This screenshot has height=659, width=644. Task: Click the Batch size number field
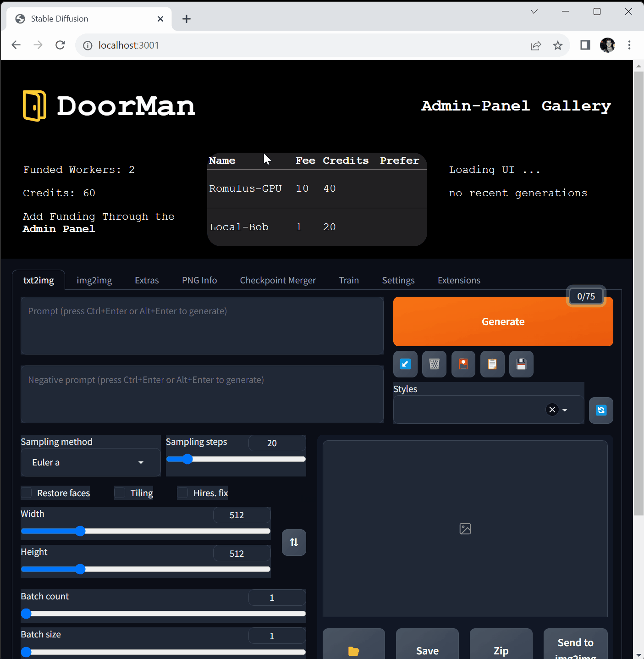click(x=277, y=636)
